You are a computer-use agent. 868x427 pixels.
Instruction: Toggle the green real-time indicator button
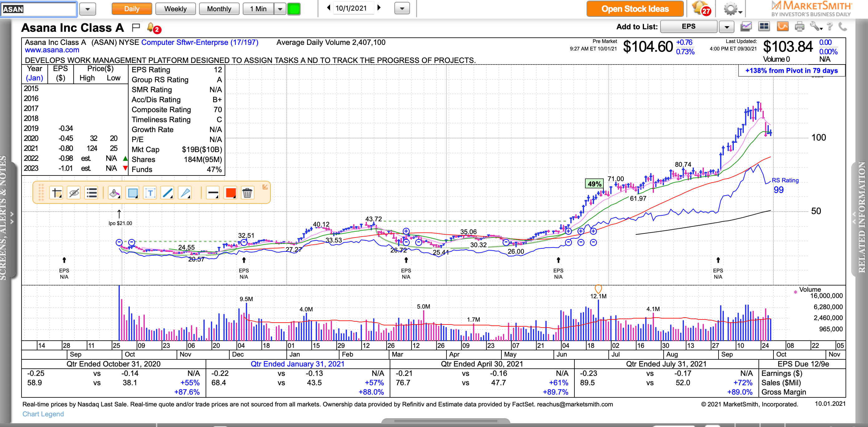(294, 9)
